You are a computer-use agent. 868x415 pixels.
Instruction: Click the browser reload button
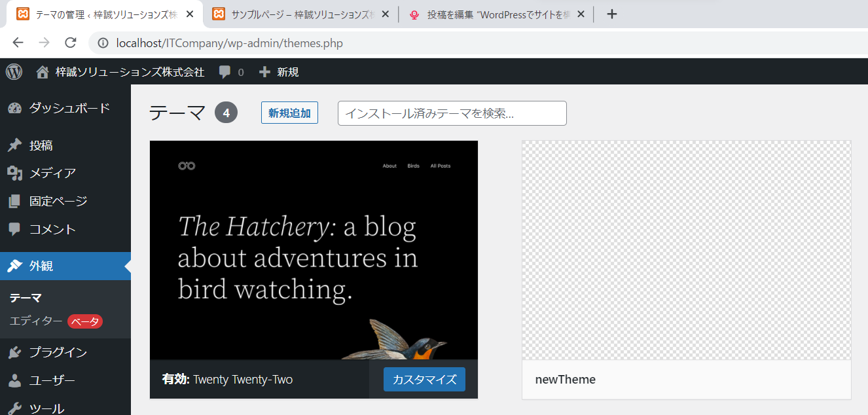pos(71,43)
